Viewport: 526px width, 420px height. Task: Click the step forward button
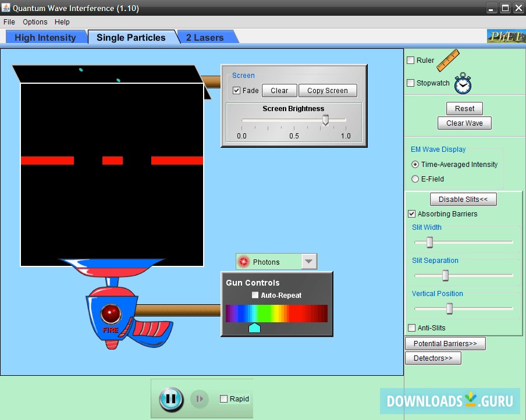click(199, 399)
